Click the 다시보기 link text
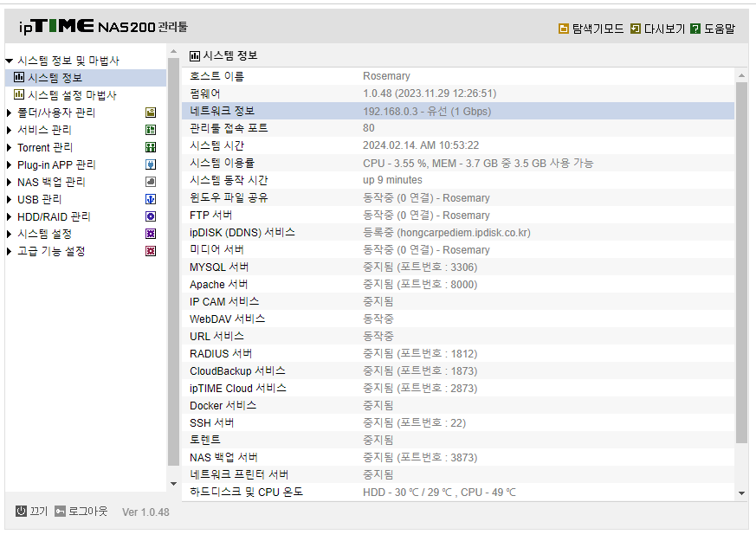This screenshot has height=541, width=756. pos(664,29)
